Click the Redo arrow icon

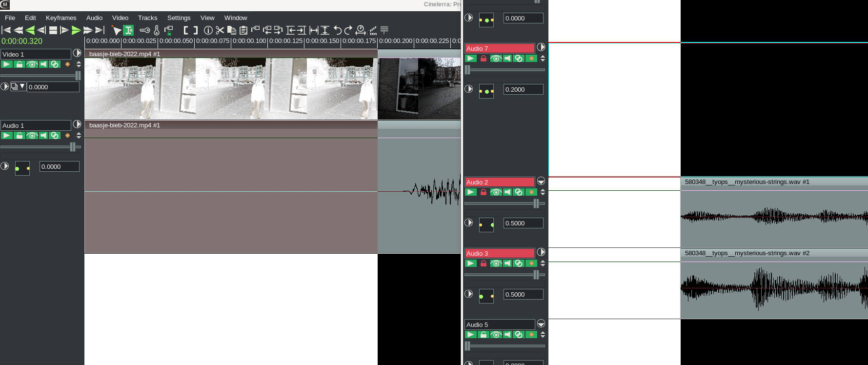(348, 30)
